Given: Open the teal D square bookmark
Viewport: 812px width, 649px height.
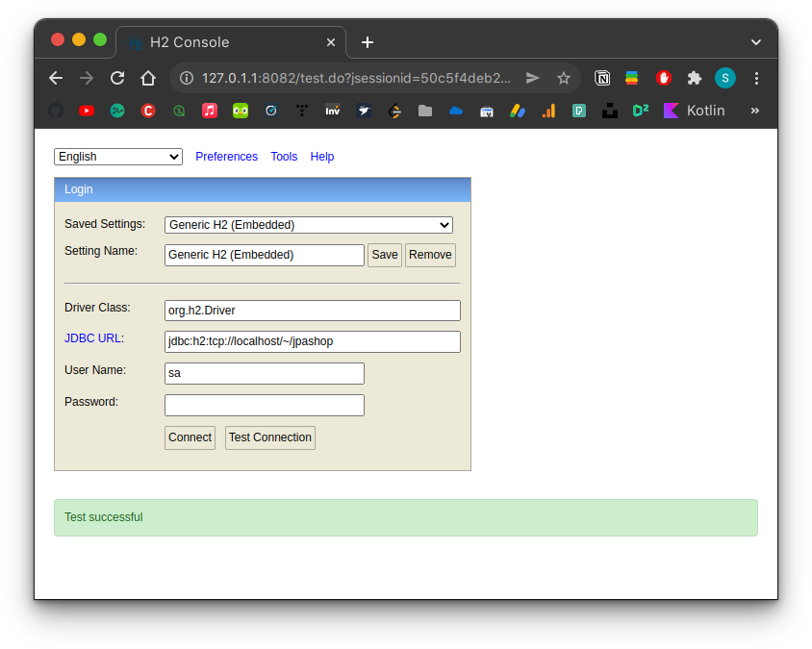Looking at the screenshot, I should (579, 111).
